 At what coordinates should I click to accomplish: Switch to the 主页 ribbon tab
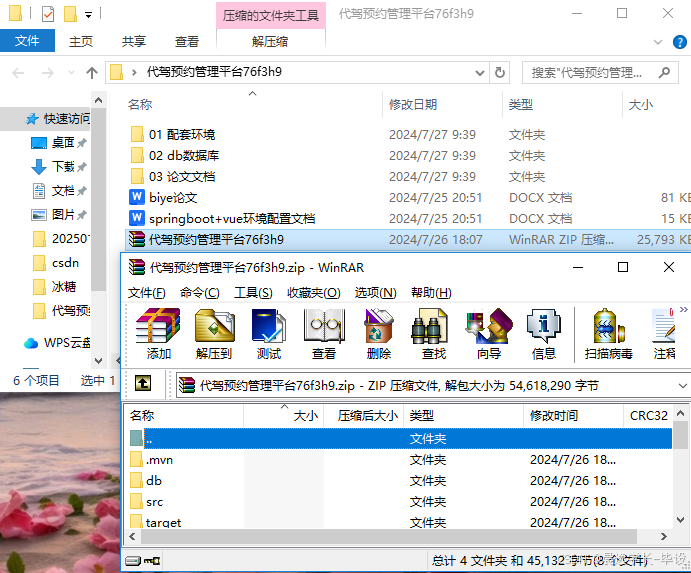point(81,41)
